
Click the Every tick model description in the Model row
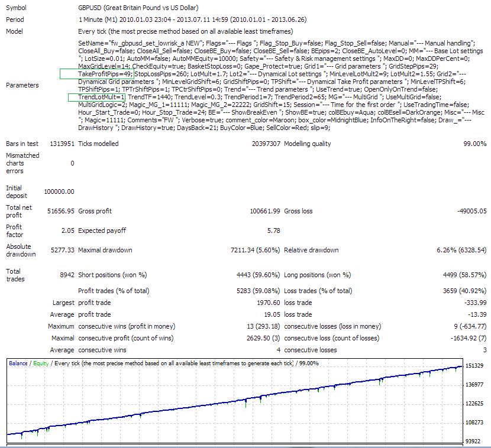click(185, 31)
